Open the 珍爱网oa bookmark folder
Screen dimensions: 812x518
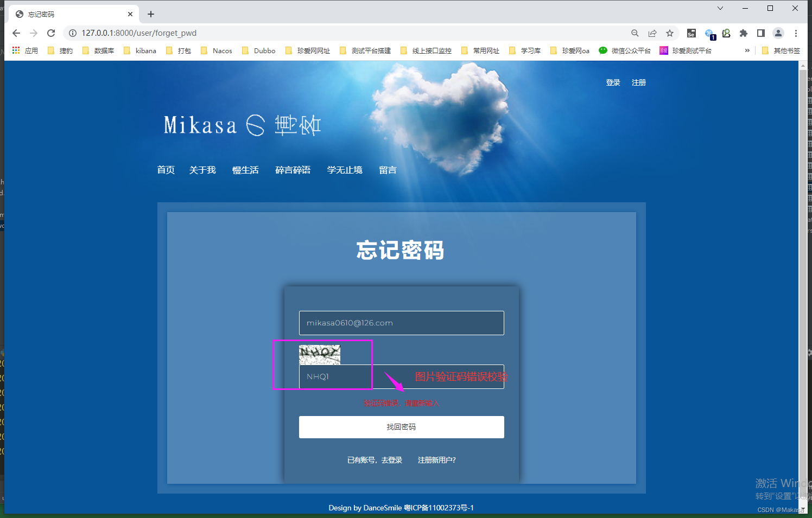tap(570, 50)
